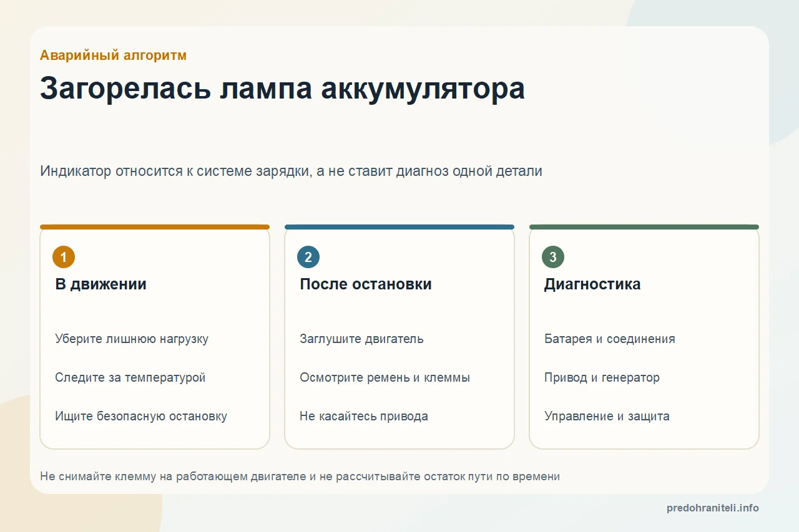Click the 'Диагностика' card heading
Image resolution: width=799 pixels, height=532 pixels.
pos(592,284)
